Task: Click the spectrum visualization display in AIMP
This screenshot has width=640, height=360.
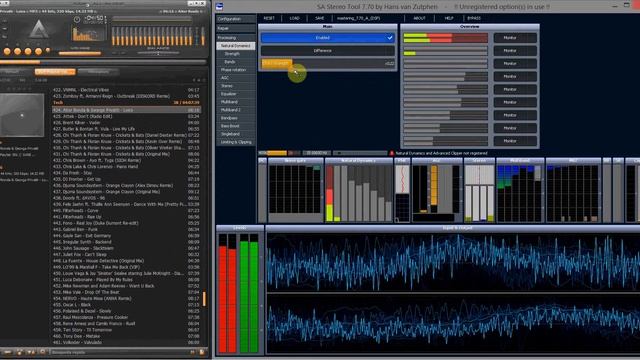Action: pyautogui.click(x=89, y=34)
